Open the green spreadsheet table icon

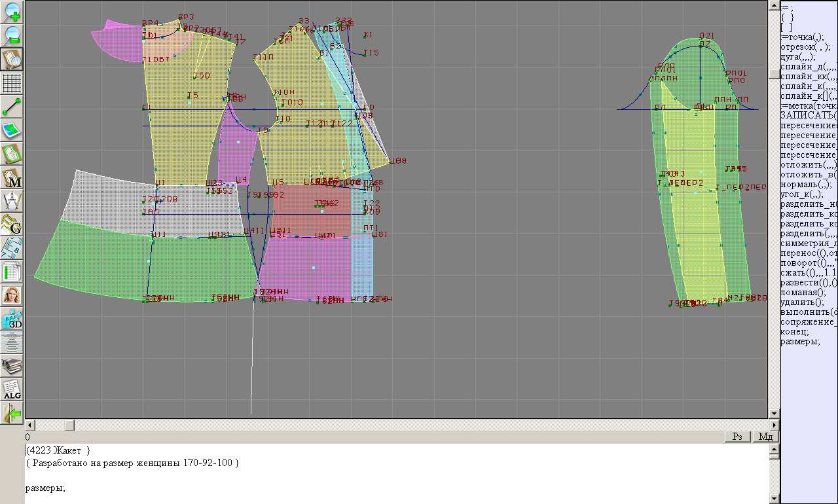coord(12,272)
